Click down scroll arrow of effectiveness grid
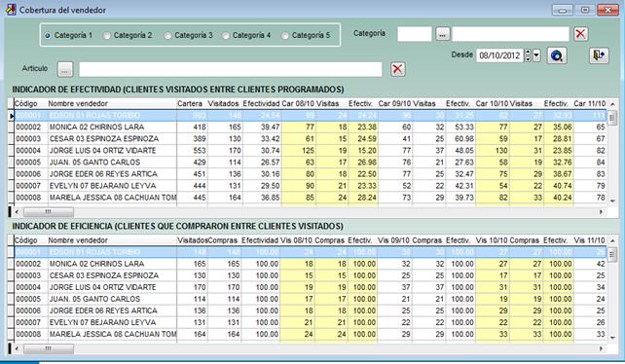 tap(612, 200)
